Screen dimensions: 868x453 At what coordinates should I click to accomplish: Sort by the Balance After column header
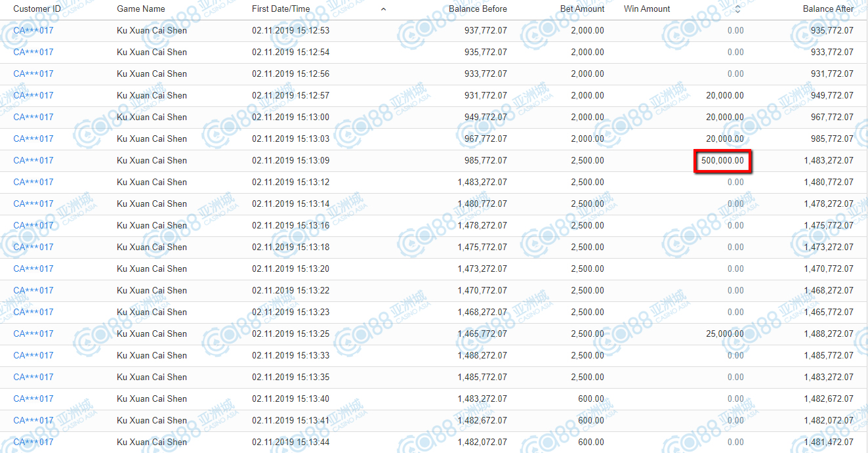829,9
